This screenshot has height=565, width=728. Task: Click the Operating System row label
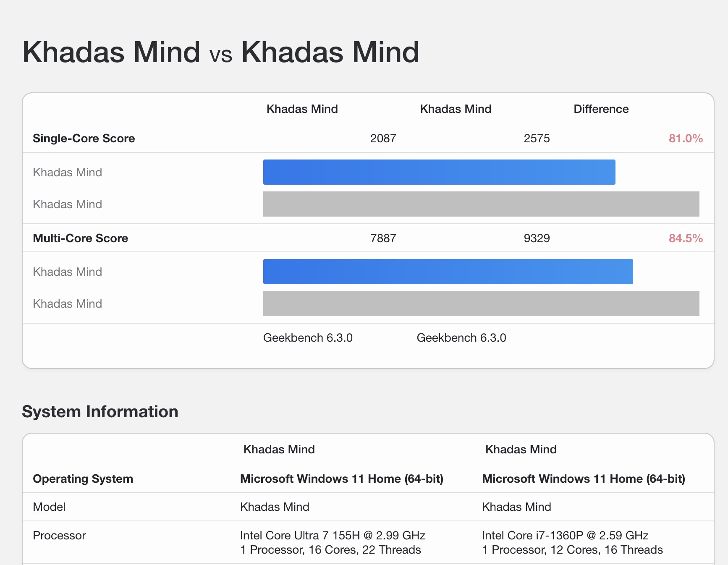coord(83,479)
